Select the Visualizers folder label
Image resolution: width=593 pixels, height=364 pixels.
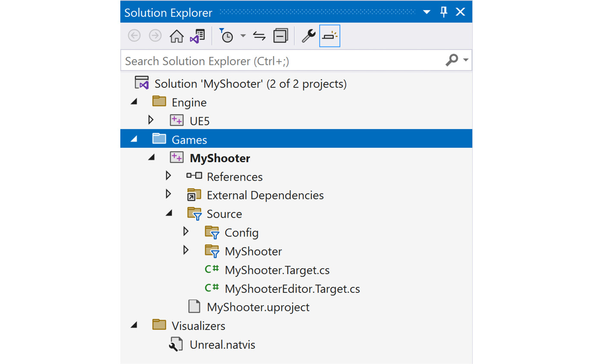(198, 325)
